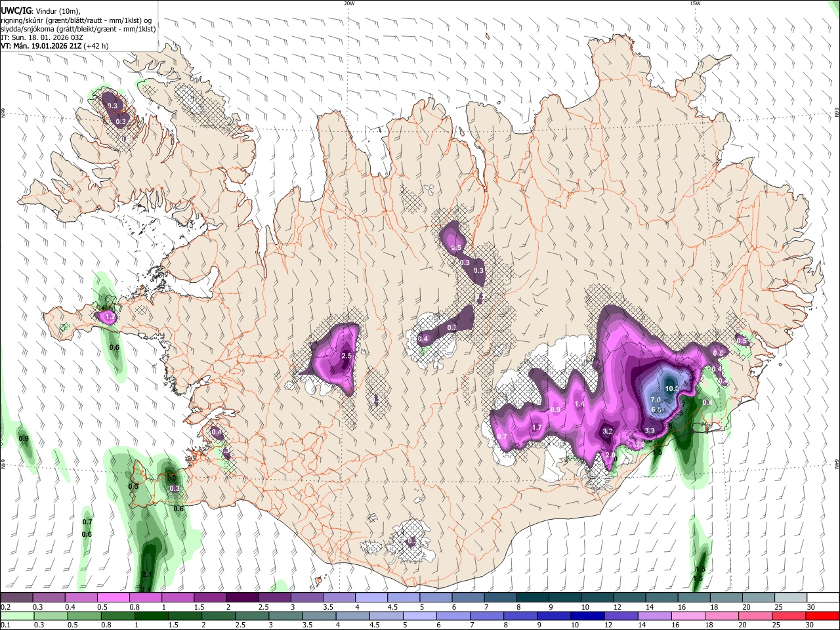Click the 0.2 label in the purple scale
This screenshot has width=840, height=630.
[5, 607]
